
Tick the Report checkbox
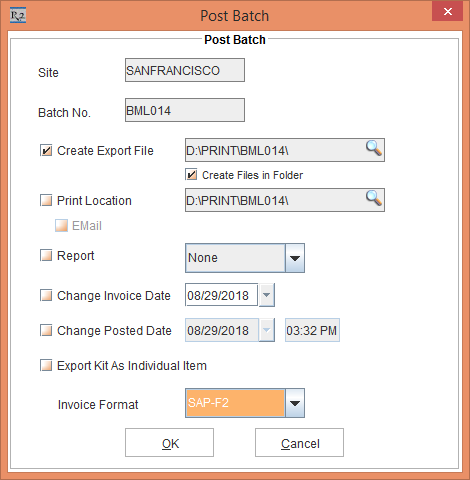click(x=46, y=255)
